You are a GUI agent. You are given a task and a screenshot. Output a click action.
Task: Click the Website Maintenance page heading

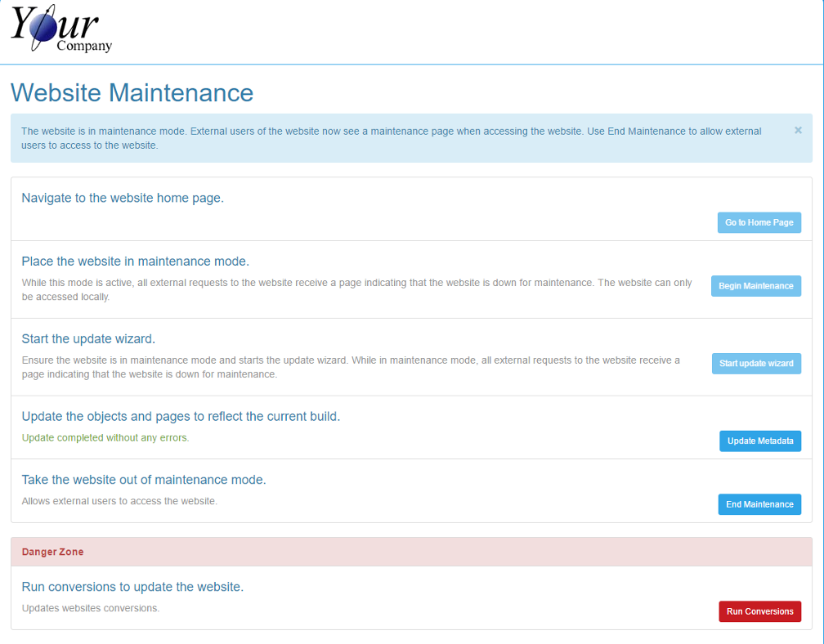[x=132, y=93]
